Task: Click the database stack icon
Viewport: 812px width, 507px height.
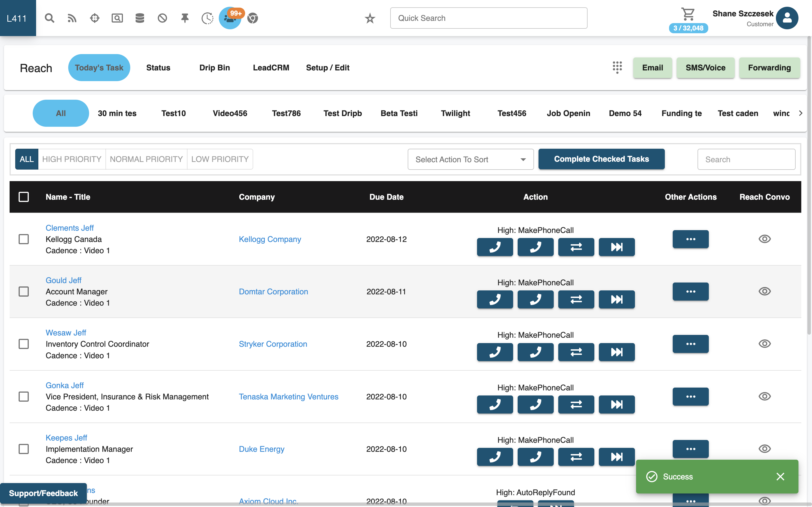Action: pyautogui.click(x=140, y=18)
